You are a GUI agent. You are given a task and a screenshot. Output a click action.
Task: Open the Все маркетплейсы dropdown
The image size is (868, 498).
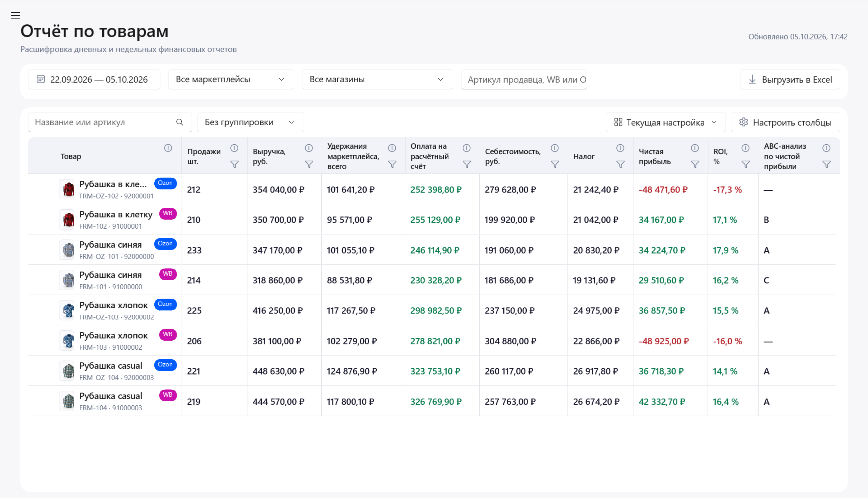[231, 79]
